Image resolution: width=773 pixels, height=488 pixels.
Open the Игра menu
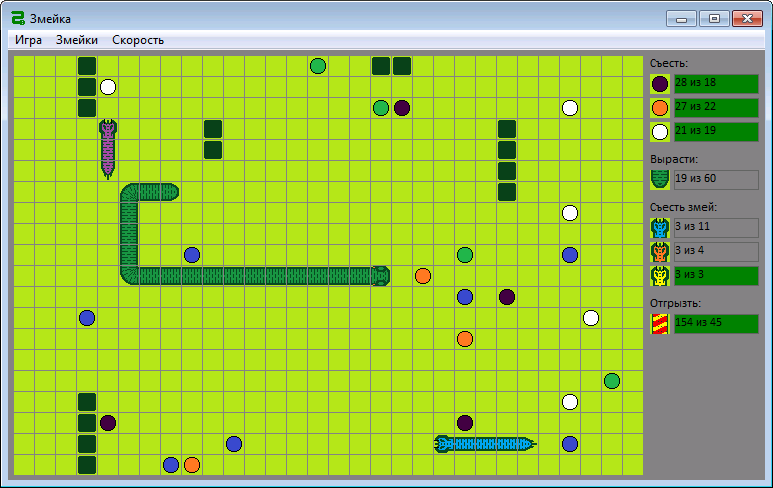(x=28, y=40)
